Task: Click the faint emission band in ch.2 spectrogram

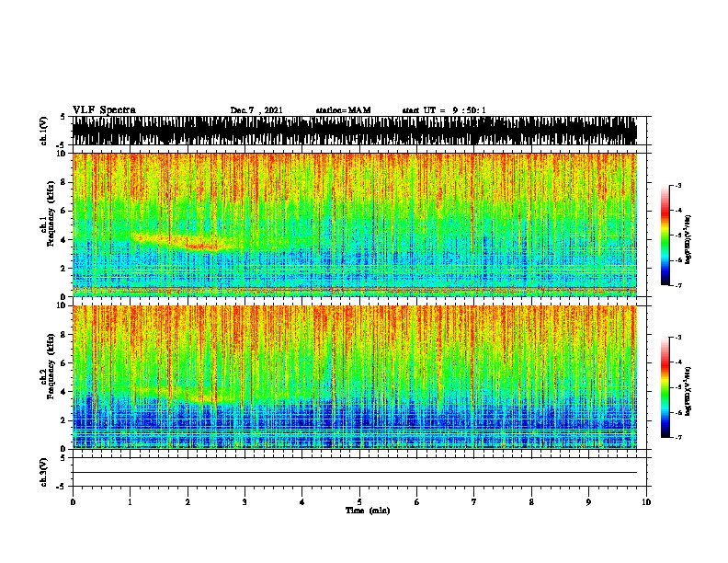Action: pos(186,395)
